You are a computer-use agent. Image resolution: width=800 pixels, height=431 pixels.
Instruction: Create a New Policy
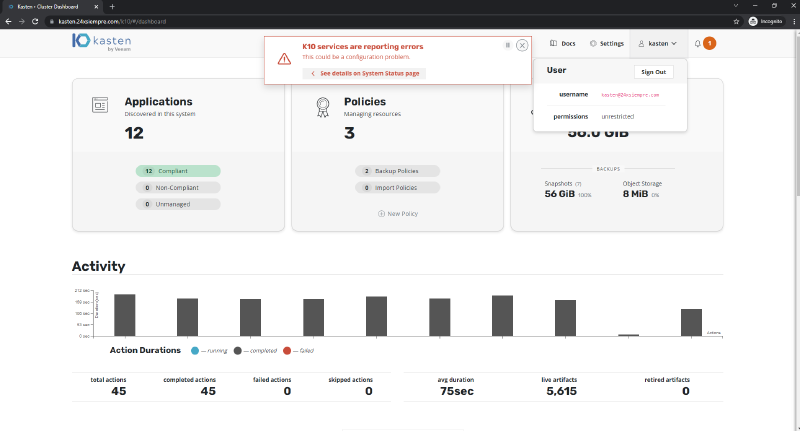398,214
